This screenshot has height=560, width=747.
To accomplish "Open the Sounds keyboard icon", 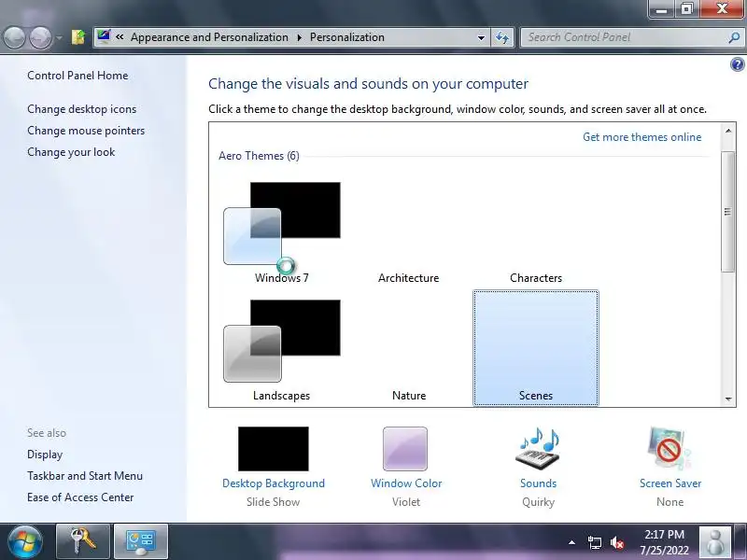I will tap(539, 449).
